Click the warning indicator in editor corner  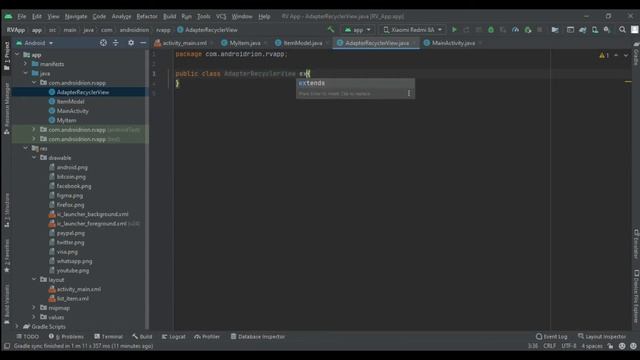pos(604,55)
